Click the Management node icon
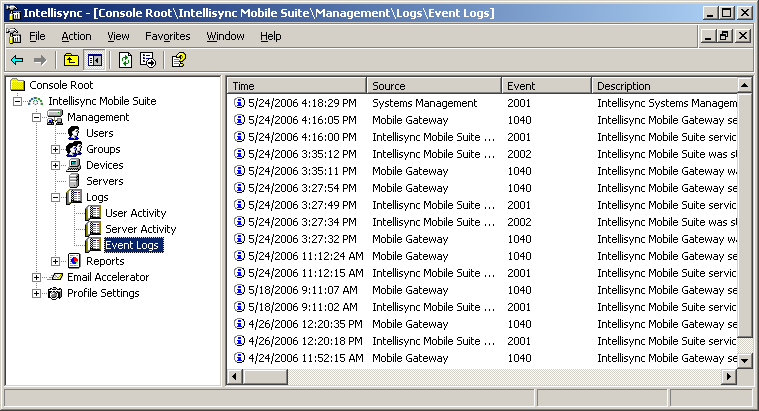The image size is (759, 411). click(x=55, y=117)
